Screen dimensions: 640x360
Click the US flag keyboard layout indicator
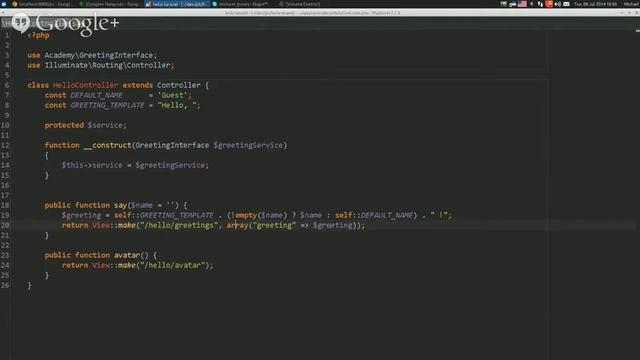tap(522, 4)
